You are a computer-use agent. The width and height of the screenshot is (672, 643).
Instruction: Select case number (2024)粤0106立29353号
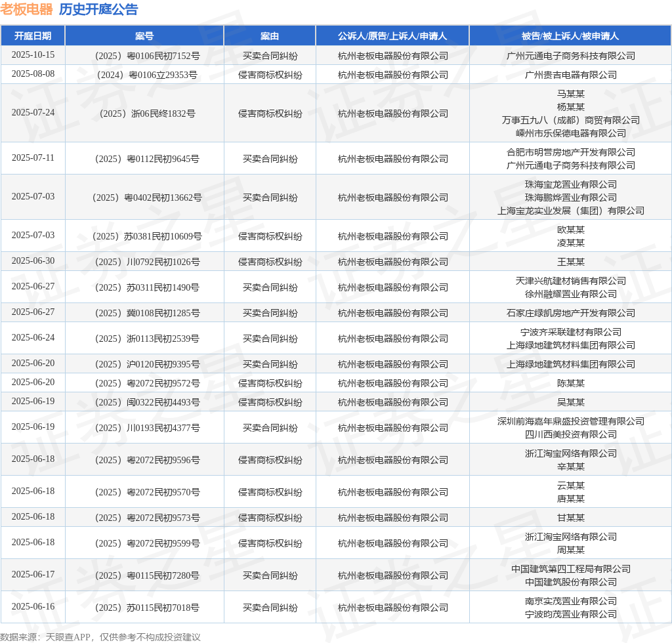147,75
